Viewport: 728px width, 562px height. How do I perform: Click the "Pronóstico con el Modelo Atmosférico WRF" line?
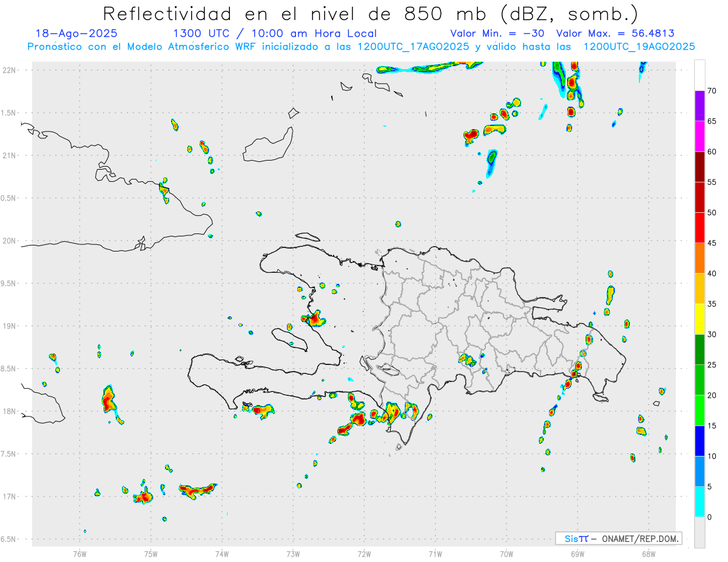click(361, 47)
